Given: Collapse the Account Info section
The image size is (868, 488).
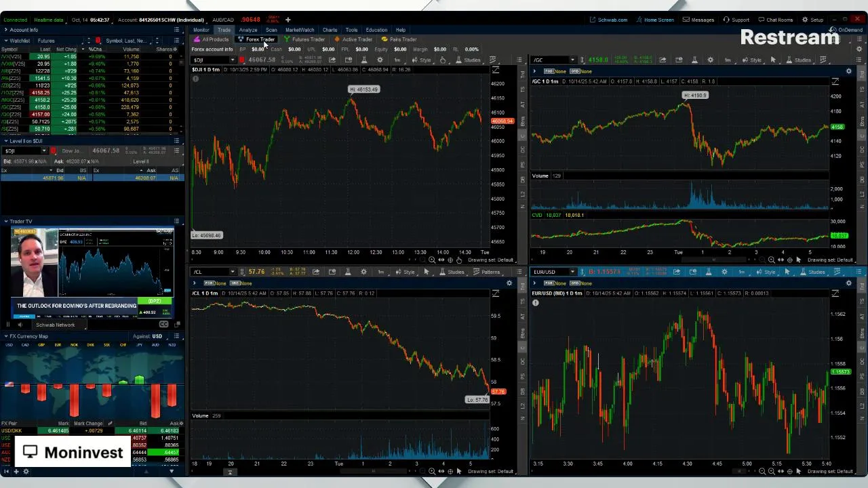Looking at the screenshot, I should pyautogui.click(x=6, y=30).
